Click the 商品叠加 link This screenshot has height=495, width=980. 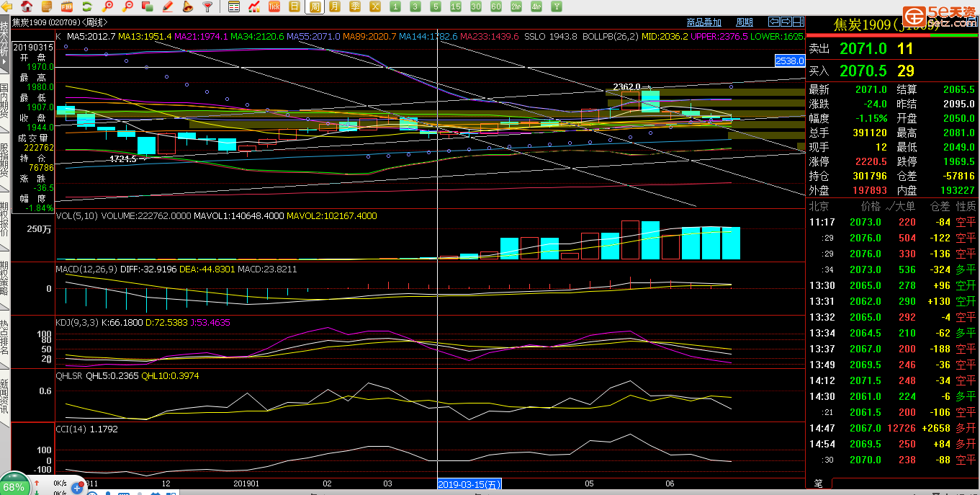pyautogui.click(x=704, y=22)
